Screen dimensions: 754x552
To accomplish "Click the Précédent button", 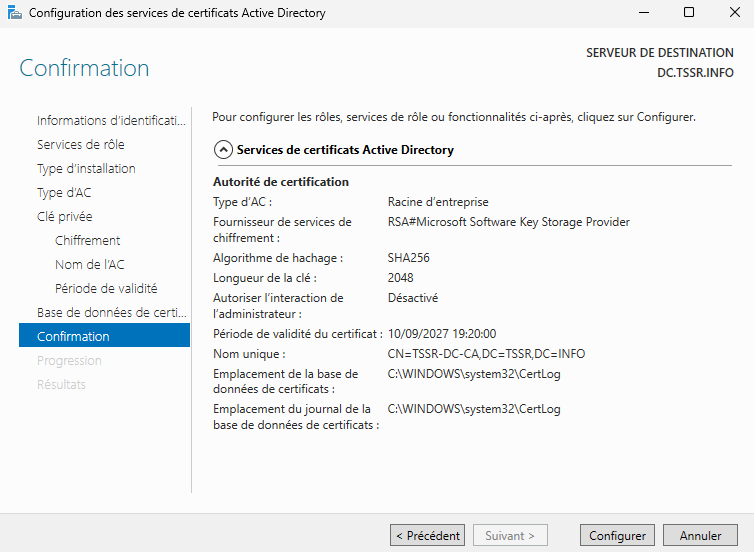I will pyautogui.click(x=427, y=536).
